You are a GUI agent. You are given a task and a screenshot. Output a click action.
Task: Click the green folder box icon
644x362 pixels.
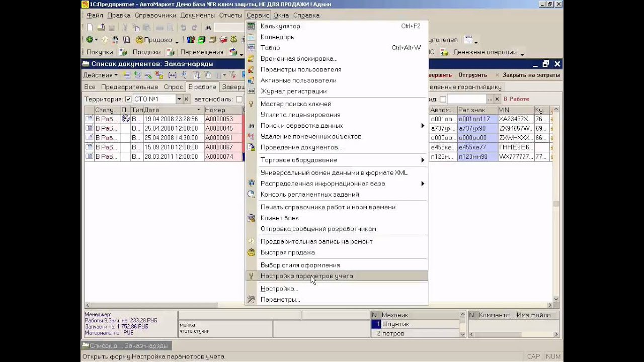202,40
